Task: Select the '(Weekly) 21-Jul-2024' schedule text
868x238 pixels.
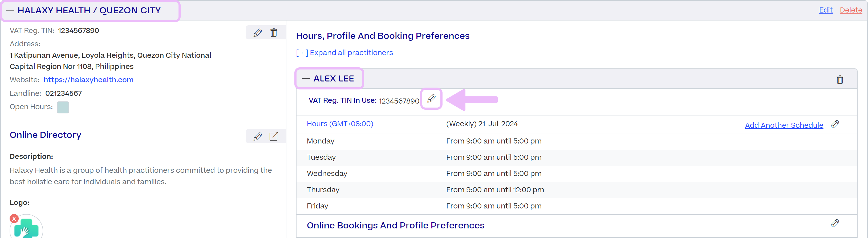Action: coord(482,124)
